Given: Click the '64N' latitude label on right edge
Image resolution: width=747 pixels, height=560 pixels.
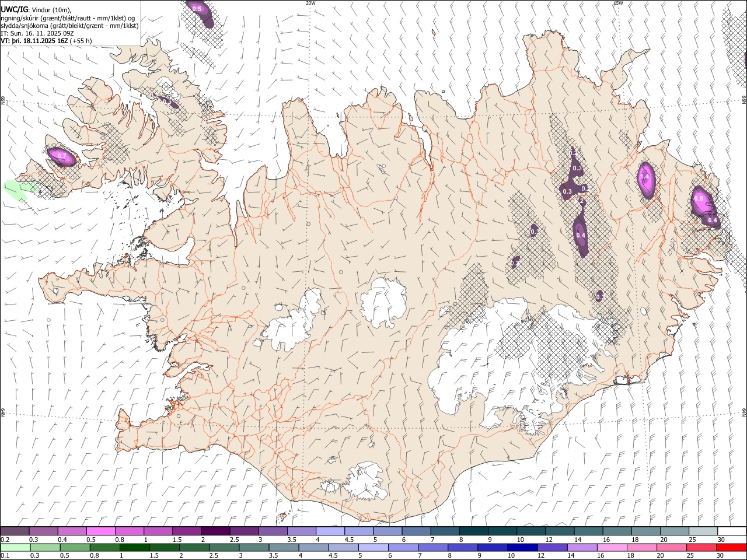Looking at the screenshot, I should pyautogui.click(x=744, y=412).
